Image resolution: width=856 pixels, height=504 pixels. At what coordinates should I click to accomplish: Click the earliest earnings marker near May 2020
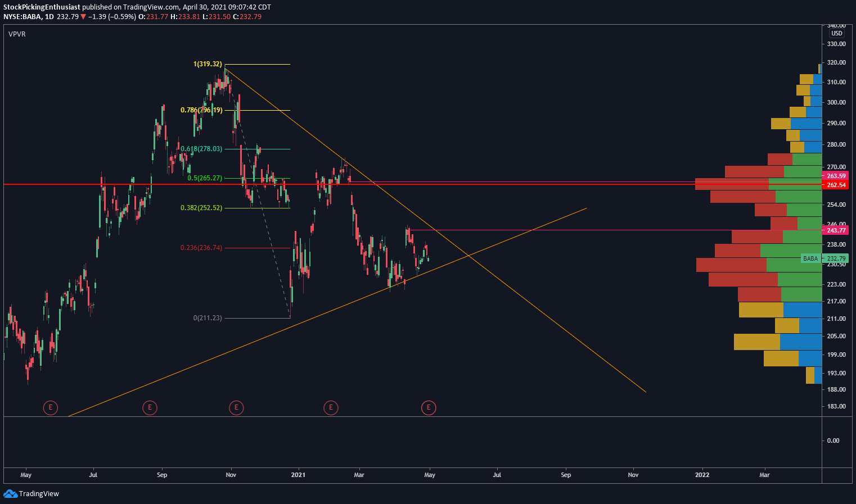(51, 407)
